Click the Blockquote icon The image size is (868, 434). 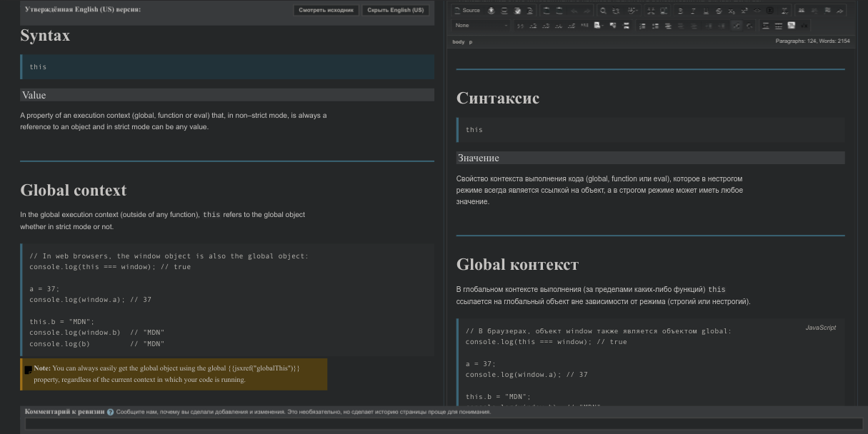(x=520, y=26)
